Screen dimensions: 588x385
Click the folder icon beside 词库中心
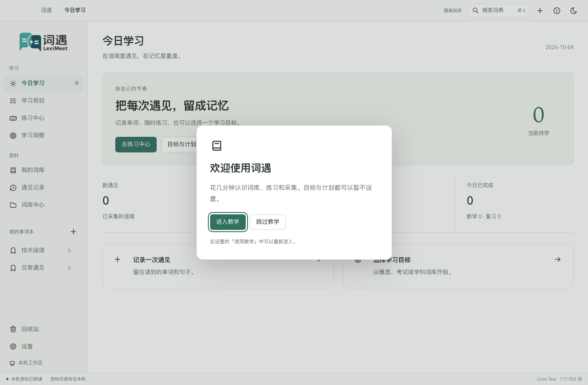pos(13,205)
